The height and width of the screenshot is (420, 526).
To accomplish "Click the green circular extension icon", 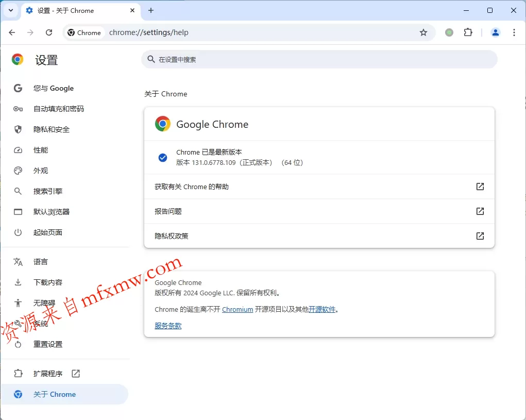I will coord(449,32).
